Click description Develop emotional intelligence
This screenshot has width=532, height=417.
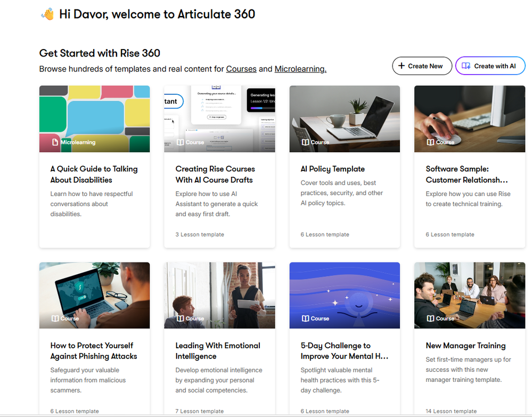pyautogui.click(x=219, y=380)
